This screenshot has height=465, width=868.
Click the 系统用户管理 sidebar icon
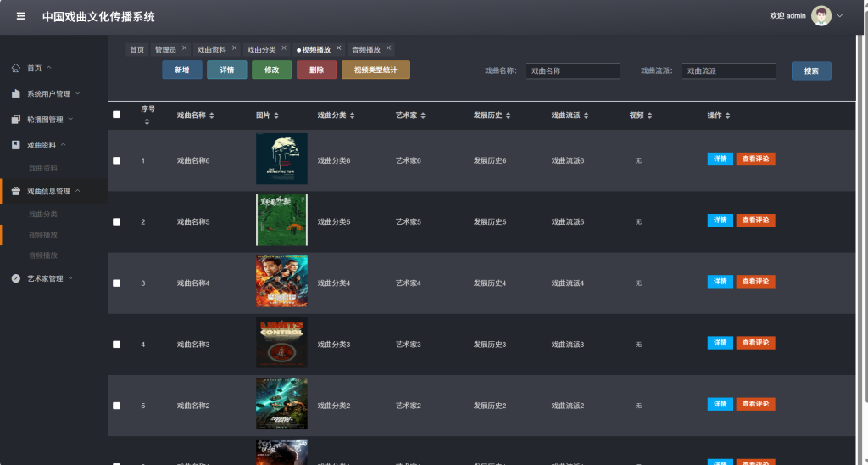(16, 93)
